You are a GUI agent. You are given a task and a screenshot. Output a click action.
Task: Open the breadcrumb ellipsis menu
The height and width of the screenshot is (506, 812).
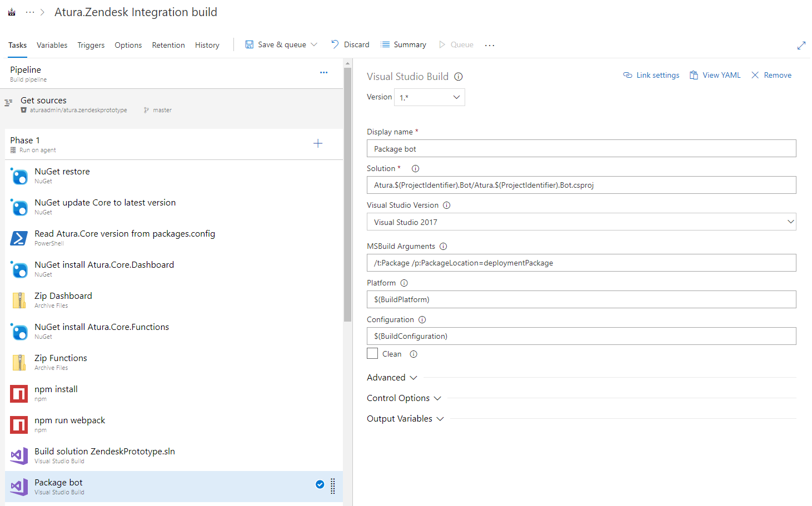30,12
